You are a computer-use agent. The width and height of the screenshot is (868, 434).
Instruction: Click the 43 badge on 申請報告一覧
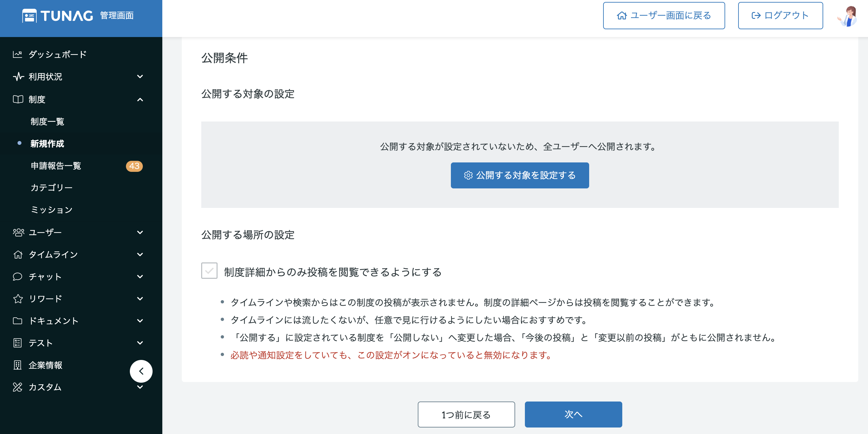point(134,166)
